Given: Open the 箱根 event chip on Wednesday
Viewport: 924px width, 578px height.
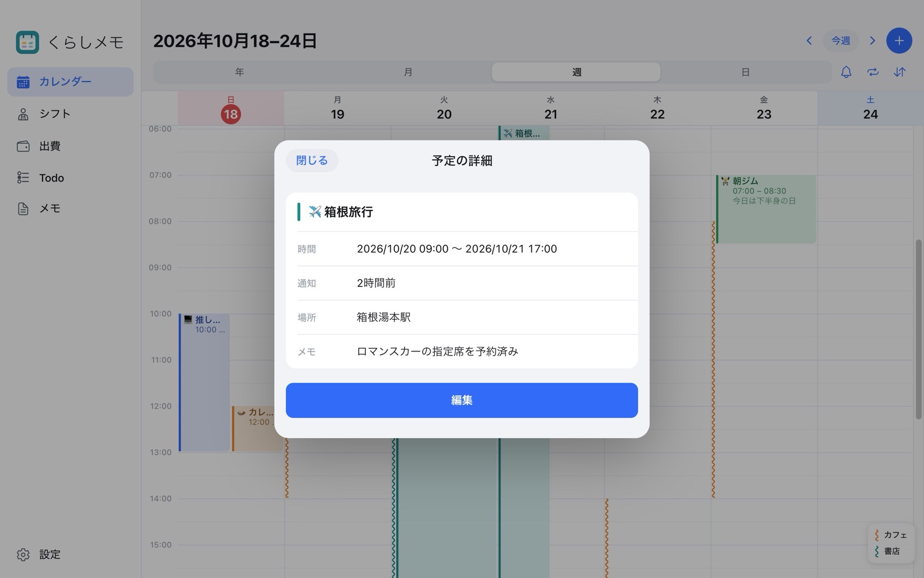Looking at the screenshot, I should pos(524,133).
